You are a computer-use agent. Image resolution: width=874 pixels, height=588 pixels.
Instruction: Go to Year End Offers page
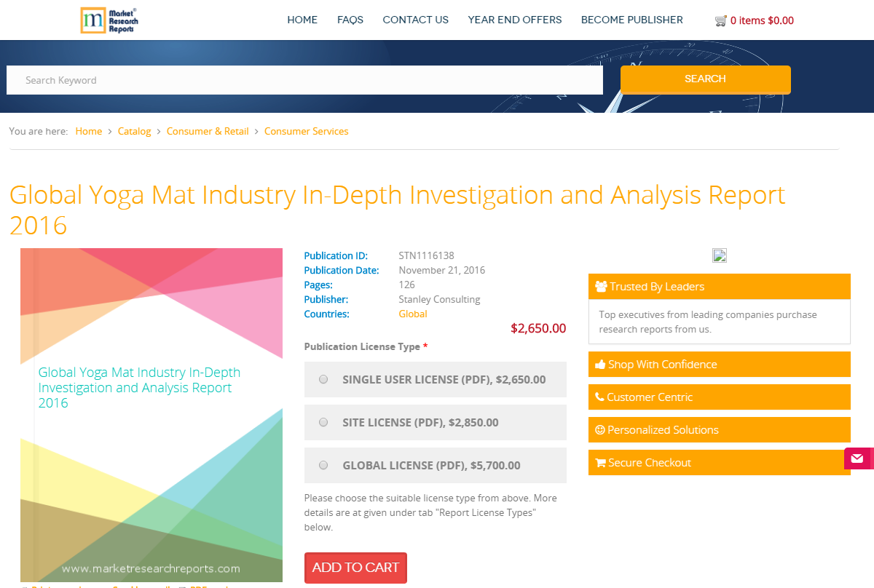pos(514,20)
